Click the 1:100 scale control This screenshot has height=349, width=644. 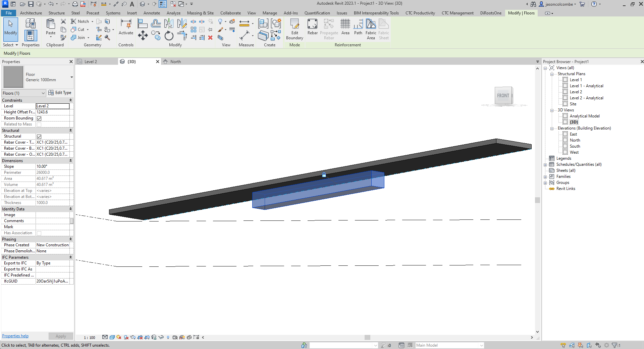point(89,338)
